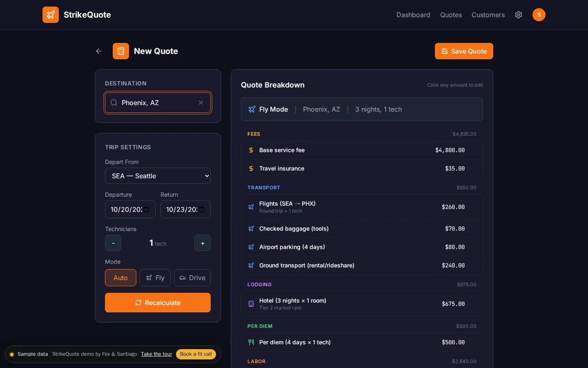Click the StrikeQuote plane logo icon
This screenshot has width=588, height=368.
[51, 15]
